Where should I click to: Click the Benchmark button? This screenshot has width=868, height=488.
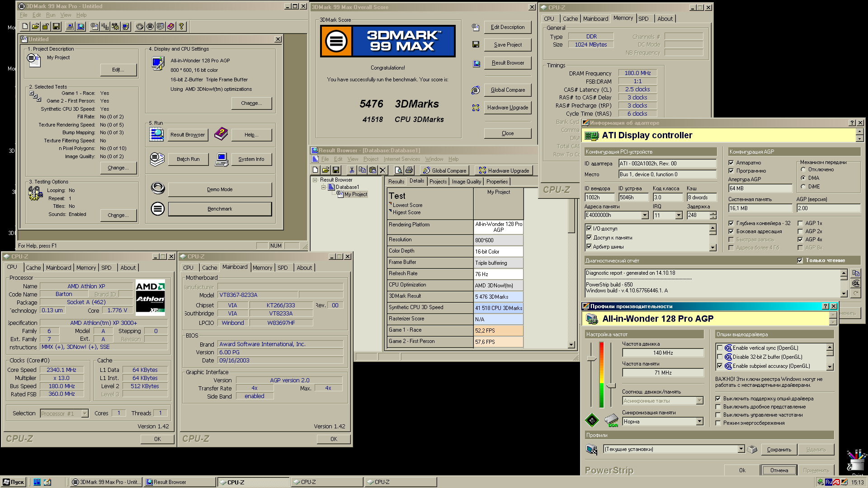click(220, 209)
